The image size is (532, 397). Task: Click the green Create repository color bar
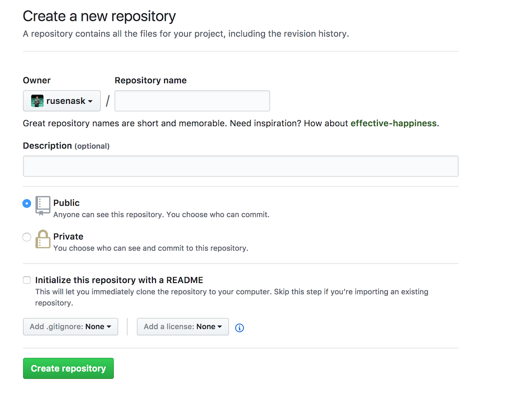click(x=68, y=368)
